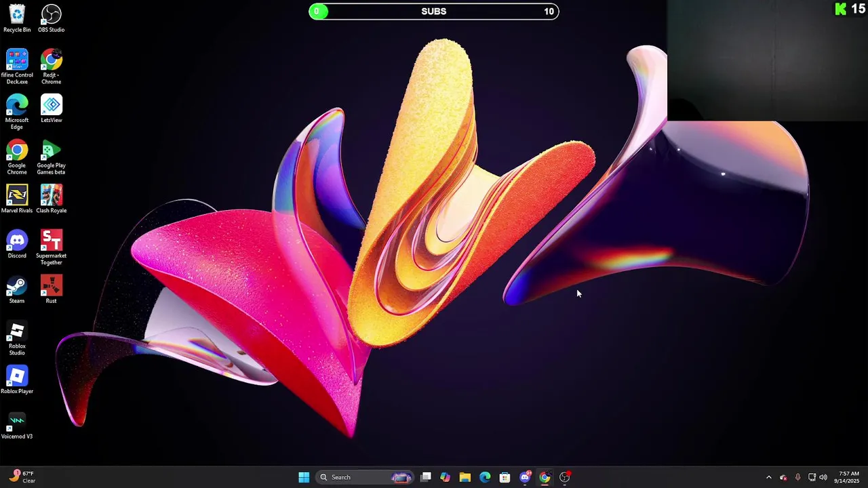Open File Explorer from the taskbar

click(x=465, y=477)
